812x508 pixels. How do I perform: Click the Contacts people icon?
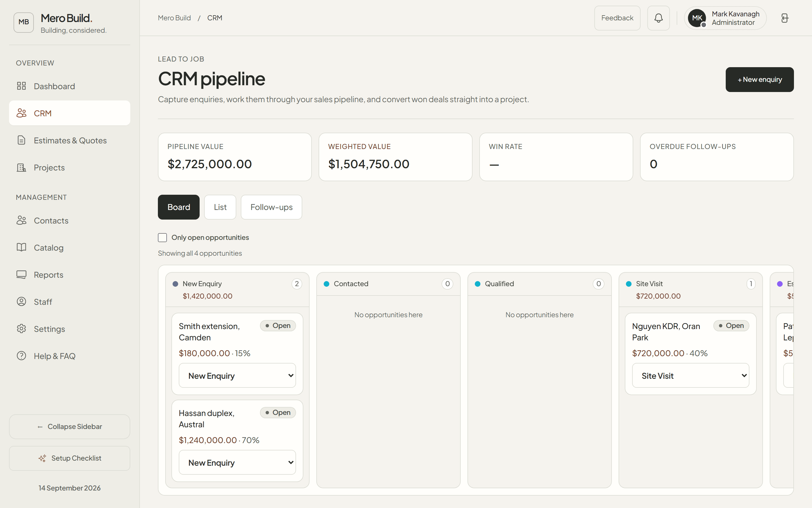click(x=21, y=220)
